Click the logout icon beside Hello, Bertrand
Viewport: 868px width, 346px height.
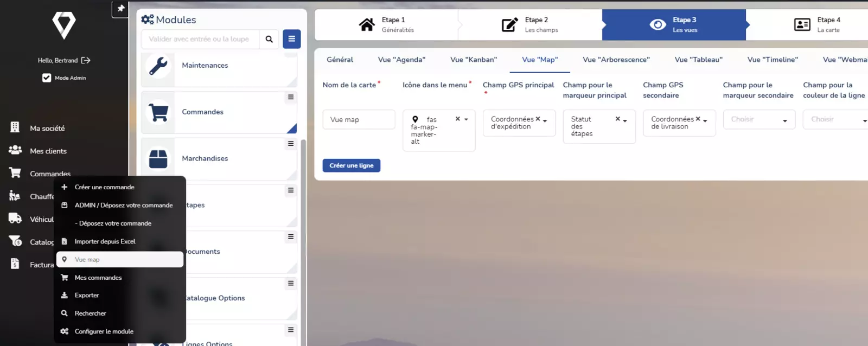(86, 60)
